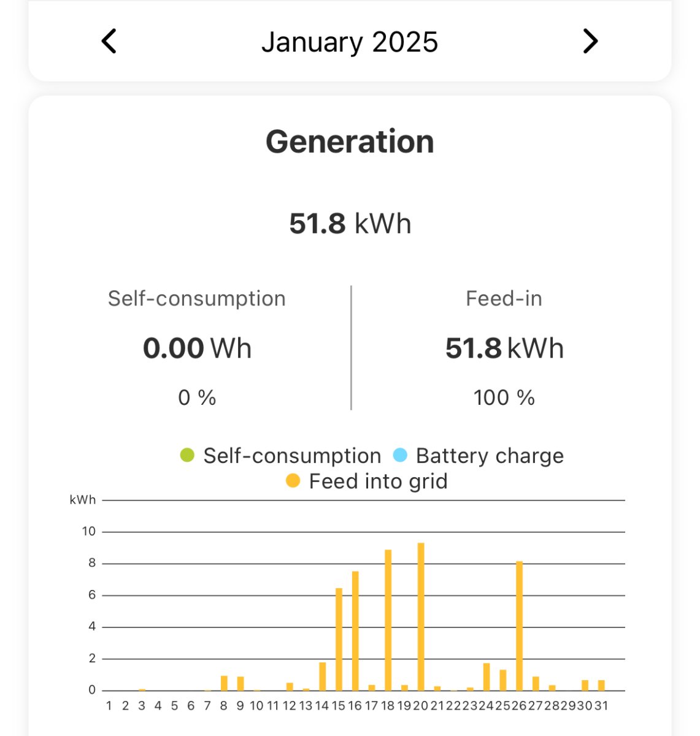Tap the Feed-in 51.8 kWh value
Screen dimensions: 700x736
(x=504, y=348)
